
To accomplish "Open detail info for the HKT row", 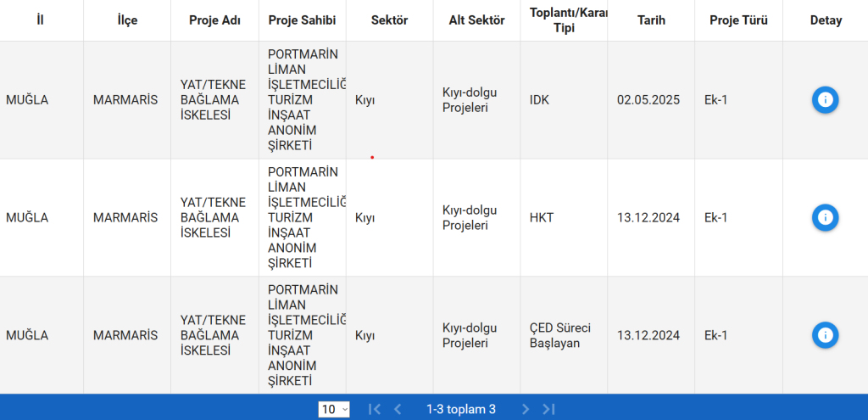I will (825, 217).
